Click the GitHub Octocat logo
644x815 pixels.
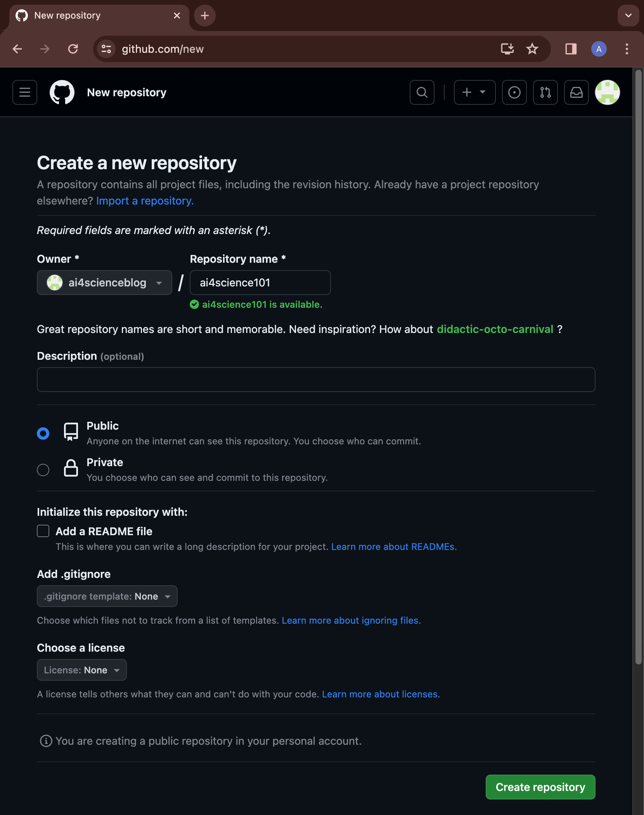pyautogui.click(x=62, y=92)
